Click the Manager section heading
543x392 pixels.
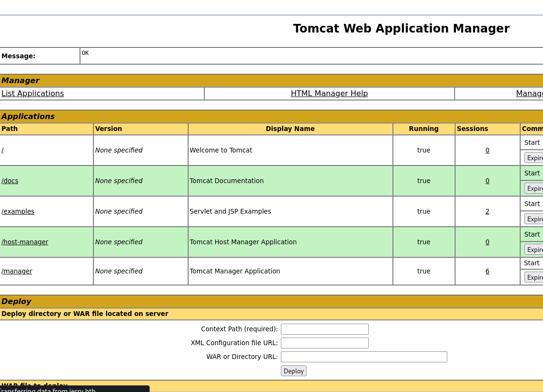(21, 81)
